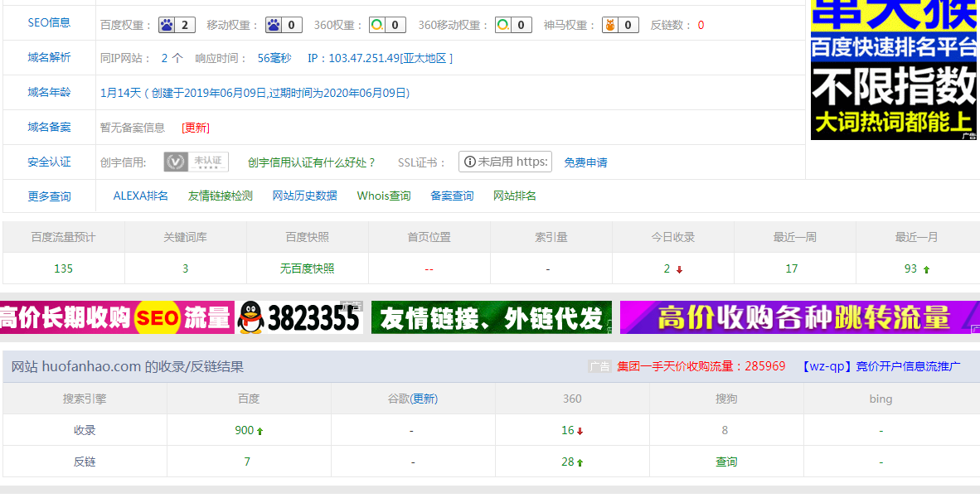
Task: Click 免费申请 SSL certificate link
Action: [585, 162]
